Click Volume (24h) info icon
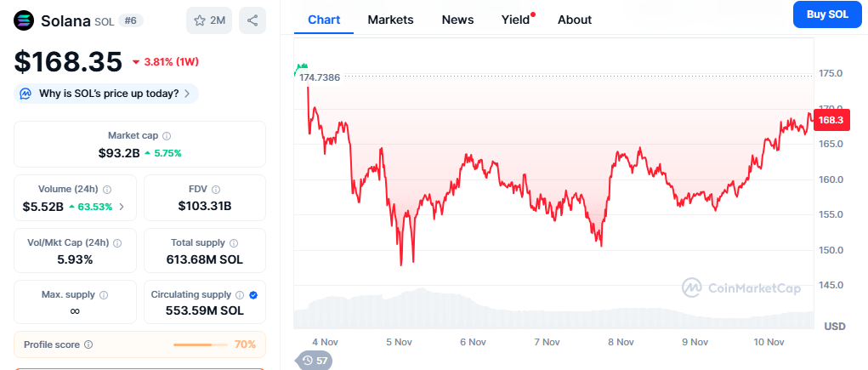This screenshot has height=370, width=868. [107, 190]
